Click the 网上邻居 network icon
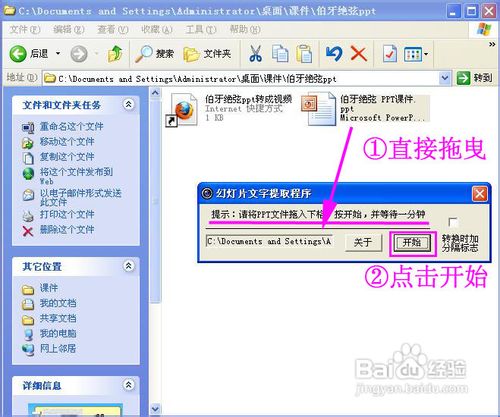This screenshot has height=417, width=500. tap(28, 349)
